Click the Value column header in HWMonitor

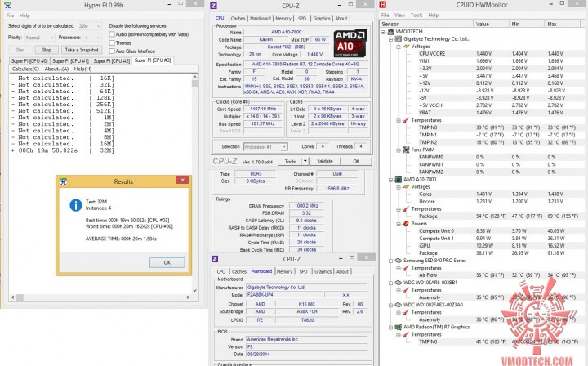click(491, 24)
